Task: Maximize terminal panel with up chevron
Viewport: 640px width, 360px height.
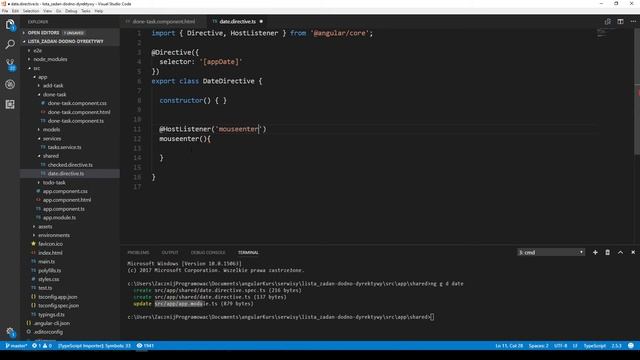Action: click(620, 253)
